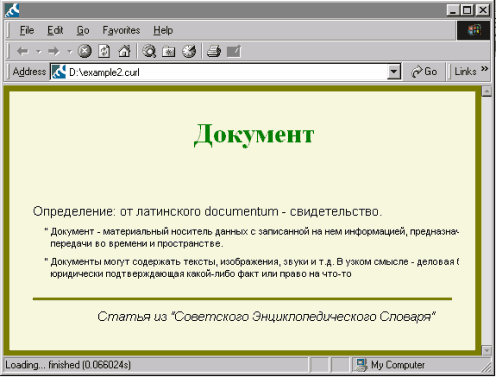Screen dimensions: 496x377
Task: Open the Favorites folder toolbar icon
Action: coord(169,51)
